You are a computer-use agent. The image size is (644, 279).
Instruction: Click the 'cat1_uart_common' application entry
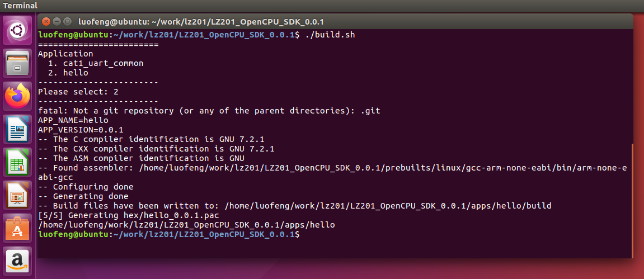(x=104, y=64)
